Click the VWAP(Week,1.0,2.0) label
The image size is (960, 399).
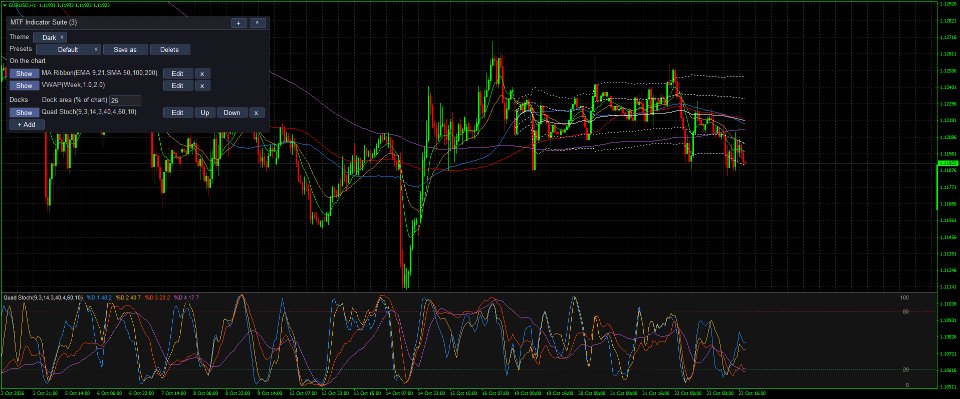[73, 85]
